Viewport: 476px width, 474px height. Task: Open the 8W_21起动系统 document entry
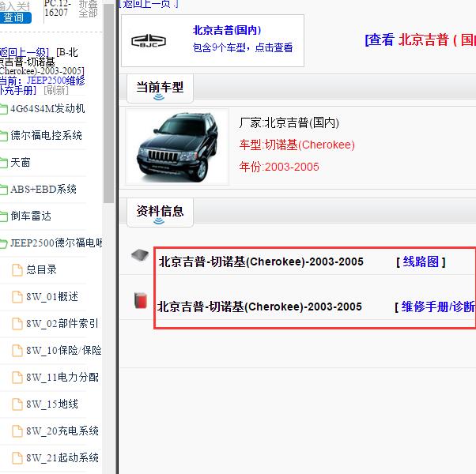pos(62,457)
